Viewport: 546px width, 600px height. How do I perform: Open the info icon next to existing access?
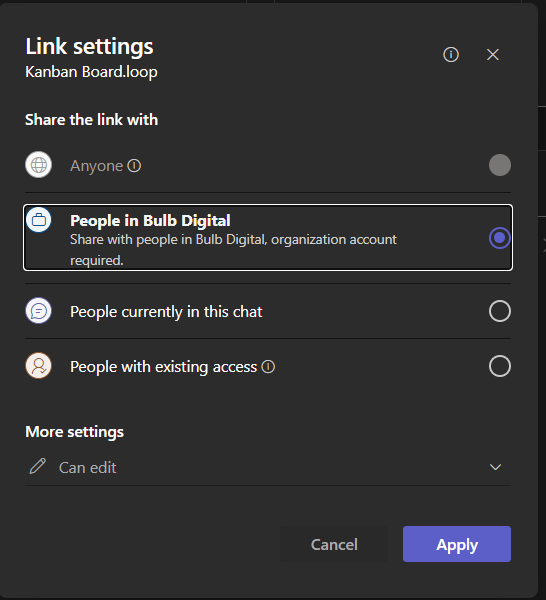(x=268, y=367)
